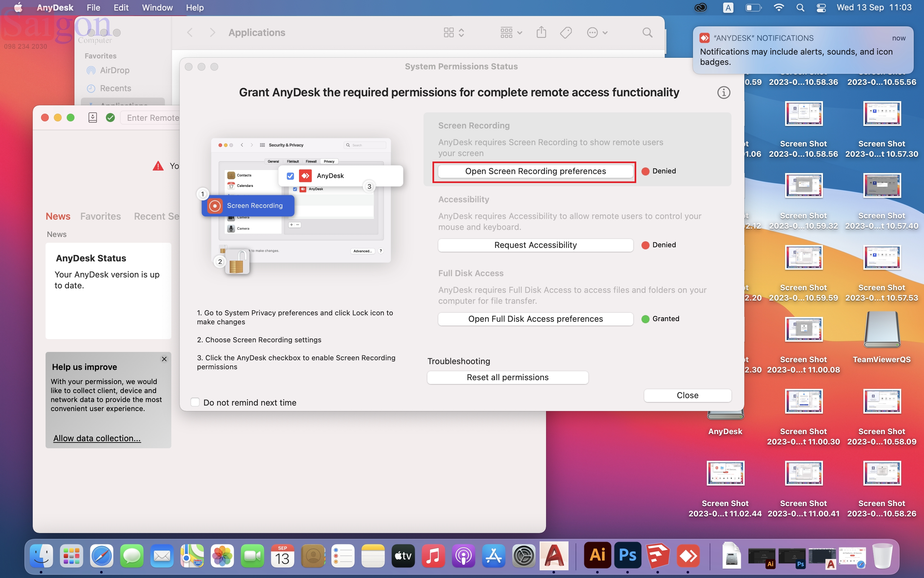Viewport: 924px width, 578px height.
Task: Click Reset all permissions
Action: [x=508, y=377]
